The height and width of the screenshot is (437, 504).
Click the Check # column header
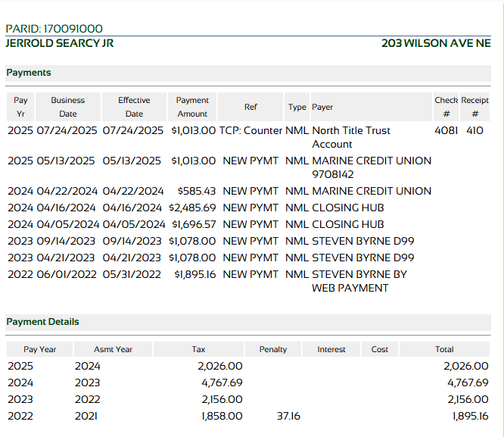[446, 107]
